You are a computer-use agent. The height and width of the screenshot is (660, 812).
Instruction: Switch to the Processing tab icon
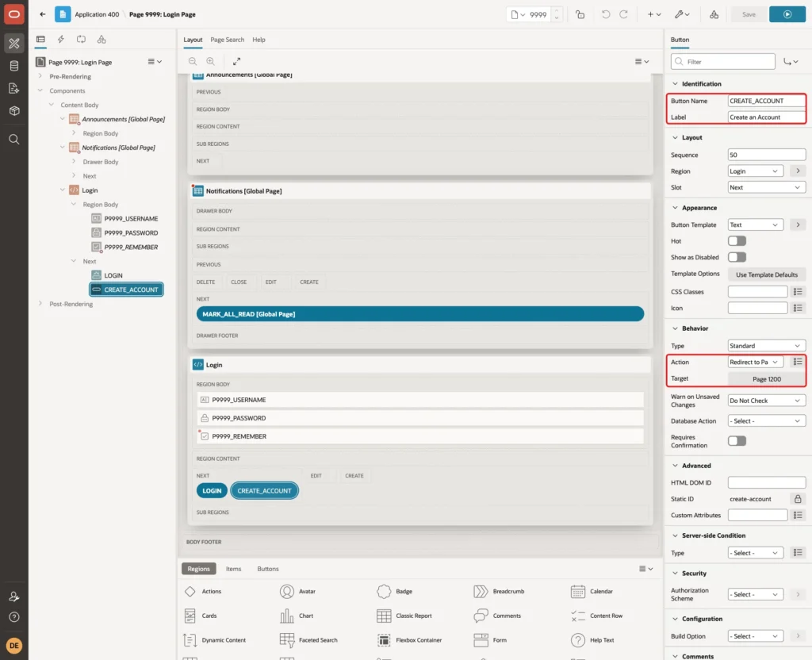[x=82, y=40]
